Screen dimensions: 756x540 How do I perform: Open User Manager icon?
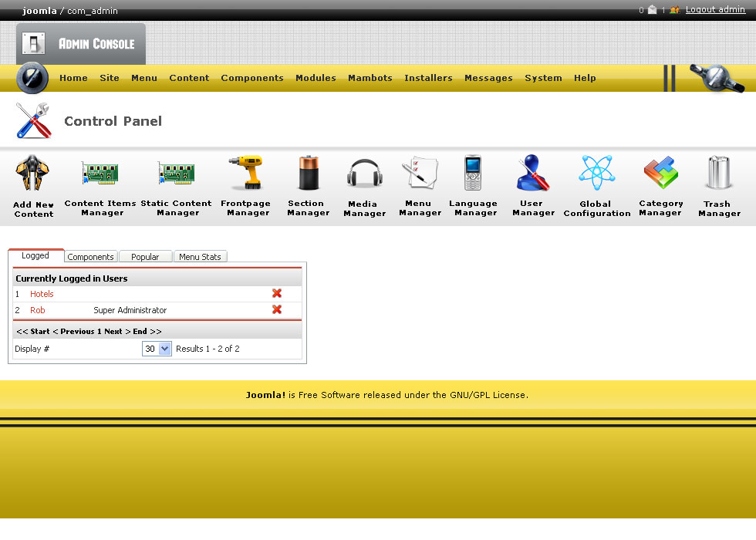[x=533, y=172]
